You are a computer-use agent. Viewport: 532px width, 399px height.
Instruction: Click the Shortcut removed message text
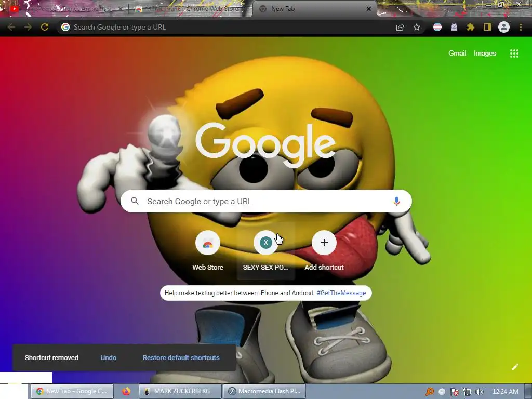tap(51, 357)
